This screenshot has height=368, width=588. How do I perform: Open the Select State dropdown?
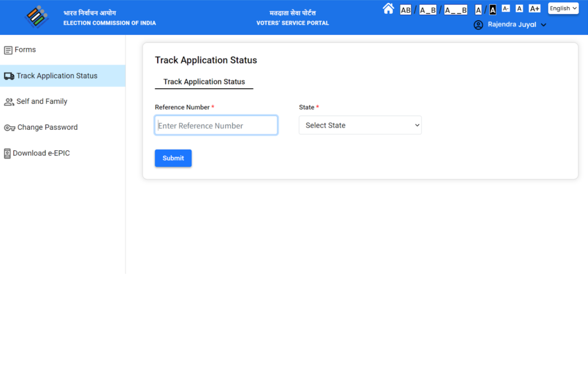(x=360, y=125)
